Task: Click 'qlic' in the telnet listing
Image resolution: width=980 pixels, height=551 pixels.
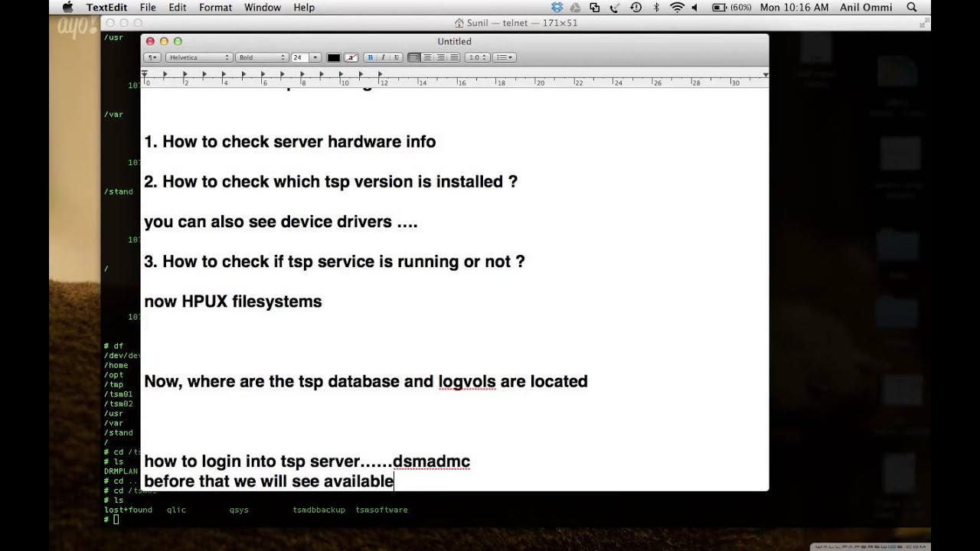Action: (x=176, y=510)
